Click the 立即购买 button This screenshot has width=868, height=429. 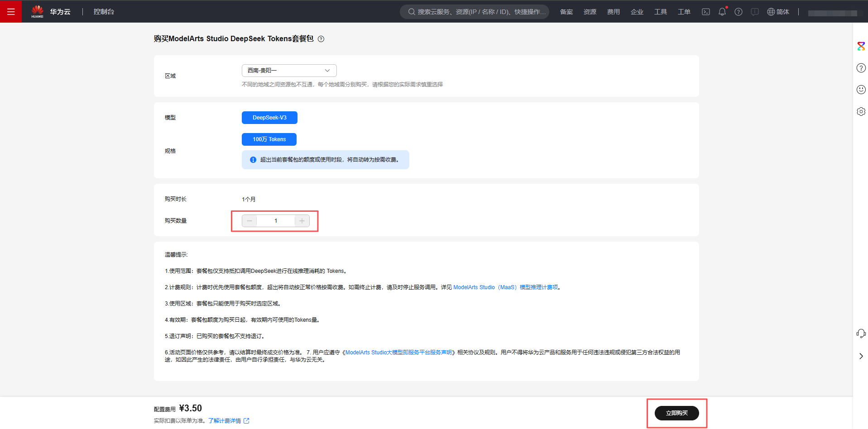tap(676, 413)
